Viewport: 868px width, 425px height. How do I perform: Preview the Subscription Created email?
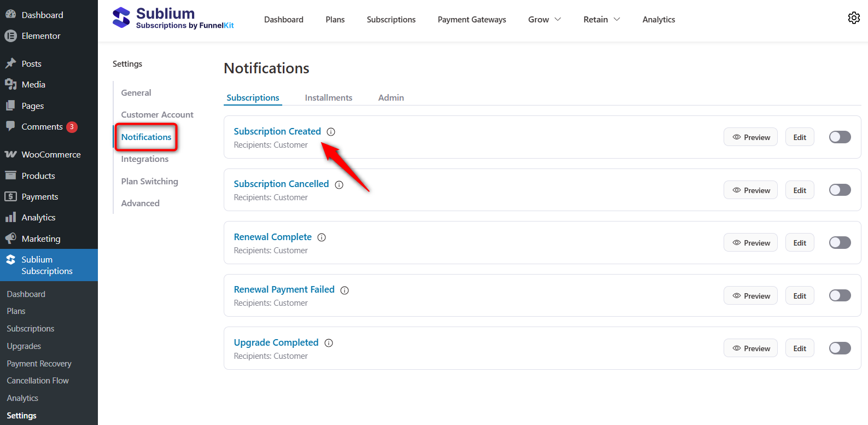click(x=750, y=137)
